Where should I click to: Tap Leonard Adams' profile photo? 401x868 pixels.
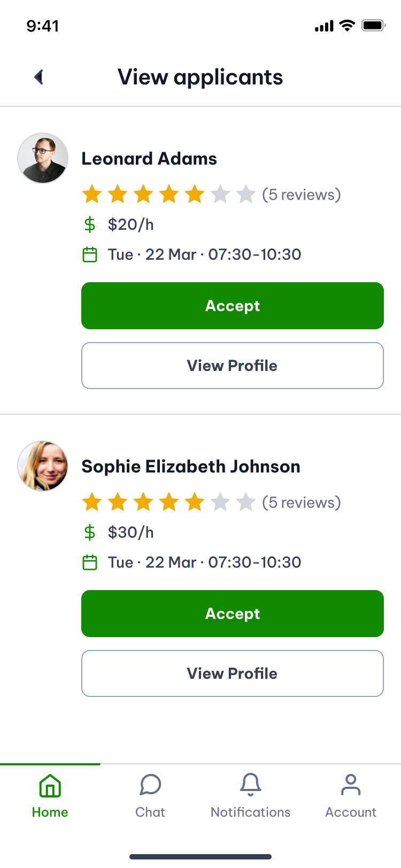tap(43, 158)
